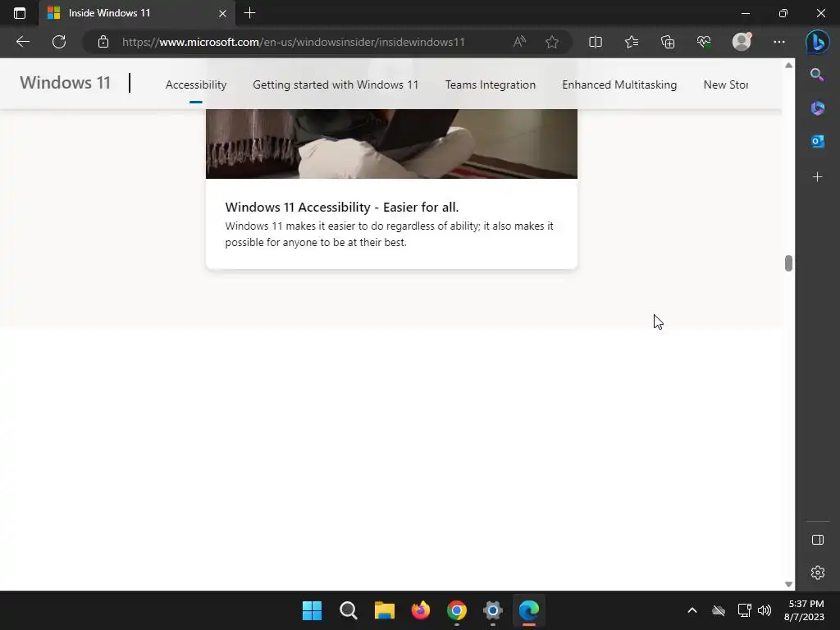Open Microsoft 365 sidebar icon

tap(817, 108)
